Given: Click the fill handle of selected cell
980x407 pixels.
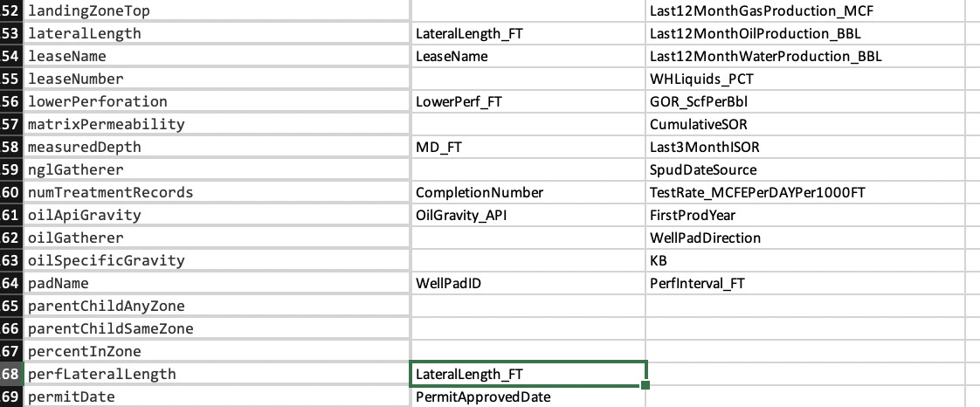Looking at the screenshot, I should pos(645,385).
